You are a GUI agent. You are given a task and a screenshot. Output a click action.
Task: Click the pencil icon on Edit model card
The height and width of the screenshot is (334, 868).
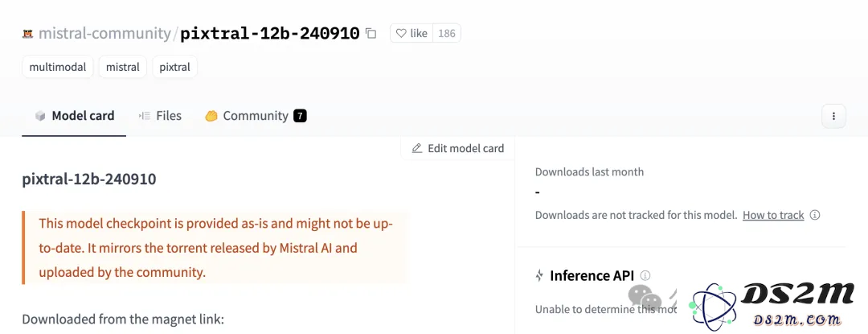pos(417,148)
